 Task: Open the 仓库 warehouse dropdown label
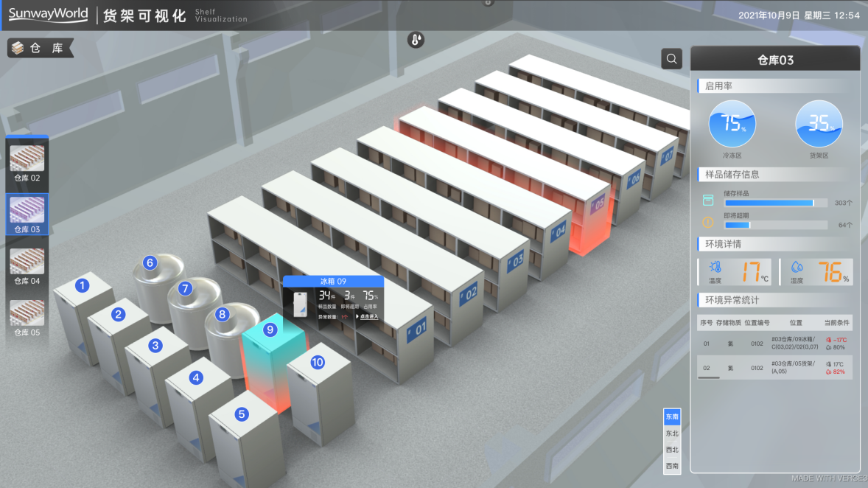(x=41, y=48)
